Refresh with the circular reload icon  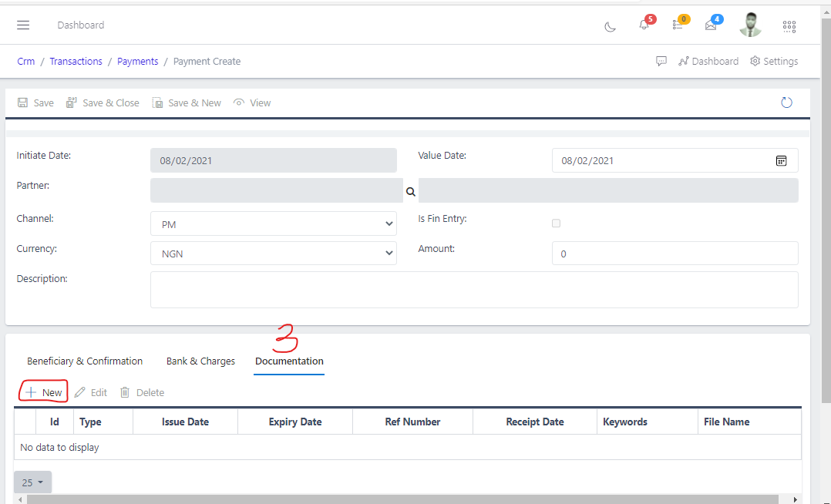click(786, 102)
